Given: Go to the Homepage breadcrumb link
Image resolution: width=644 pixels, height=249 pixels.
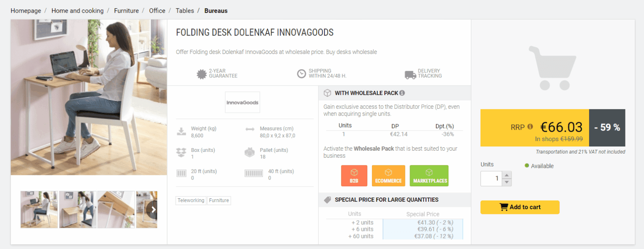Looking at the screenshot, I should 26,10.
